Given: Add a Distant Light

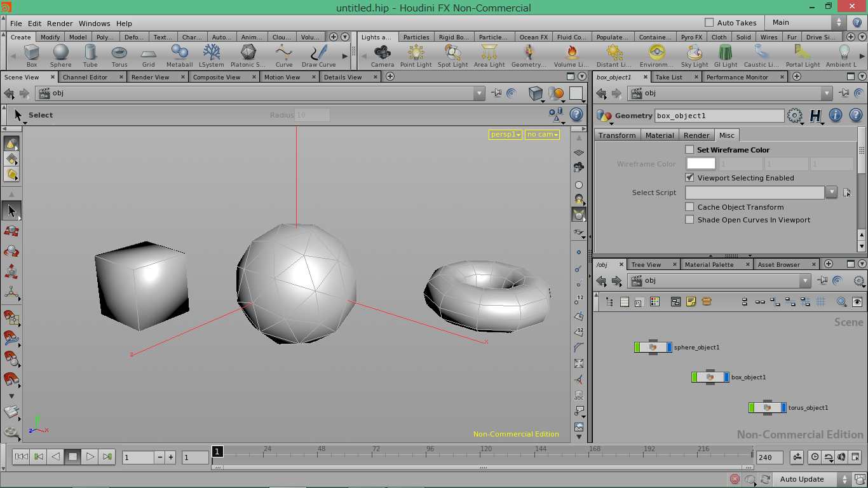Looking at the screenshot, I should tap(614, 55).
